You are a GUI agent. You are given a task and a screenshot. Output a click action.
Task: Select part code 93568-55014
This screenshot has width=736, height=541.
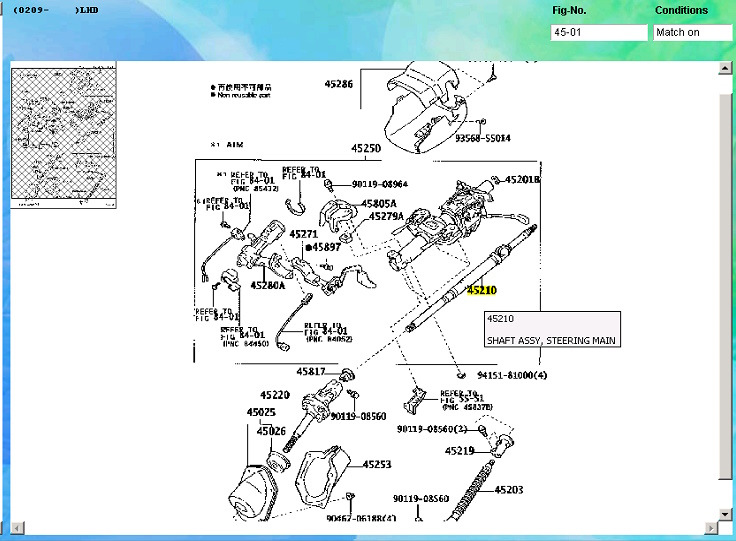coord(483,138)
